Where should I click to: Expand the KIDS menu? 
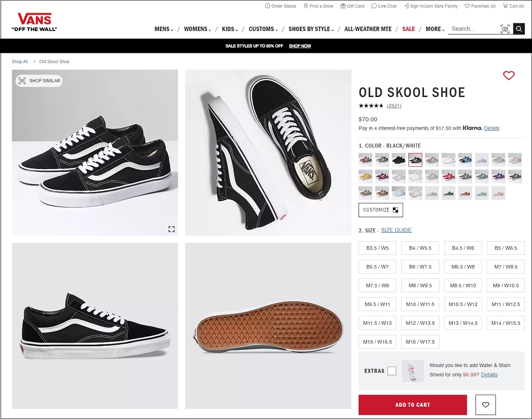click(230, 29)
